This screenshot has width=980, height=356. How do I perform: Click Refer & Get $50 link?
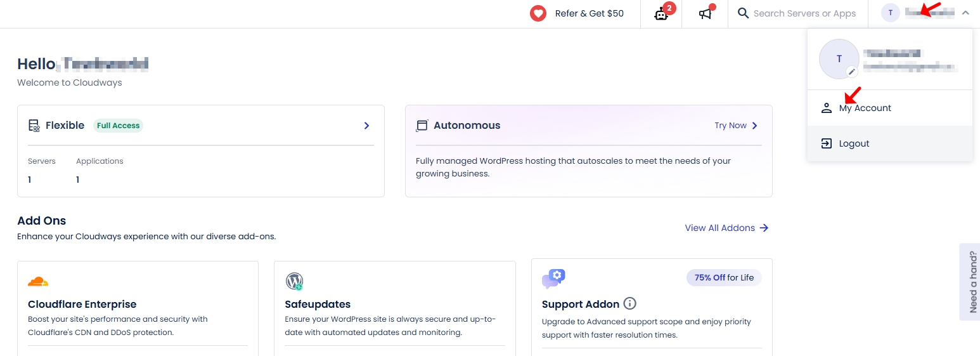[590, 13]
